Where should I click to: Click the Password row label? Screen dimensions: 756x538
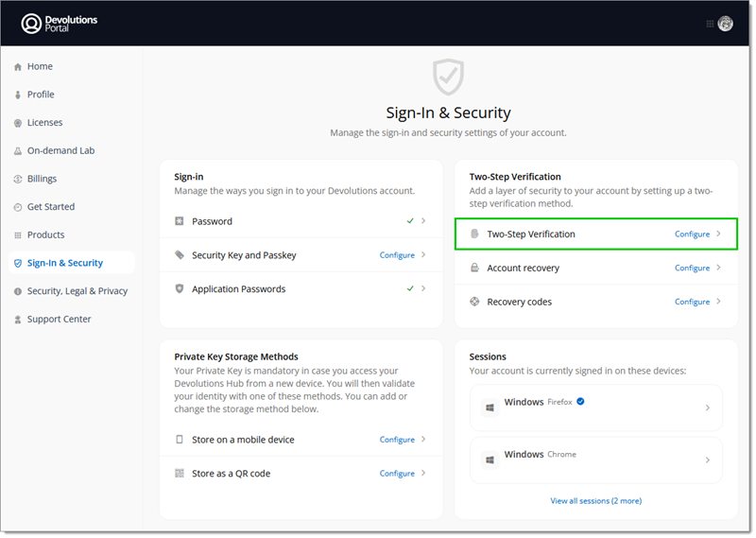point(212,221)
